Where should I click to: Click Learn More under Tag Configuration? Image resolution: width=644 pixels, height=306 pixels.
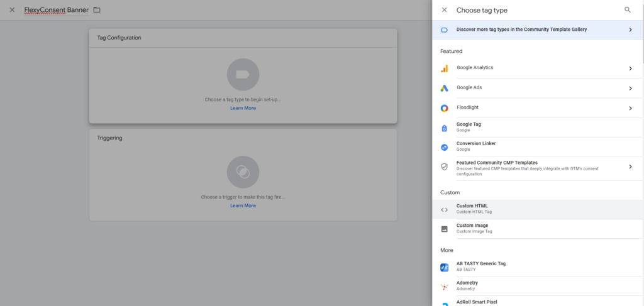243,108
